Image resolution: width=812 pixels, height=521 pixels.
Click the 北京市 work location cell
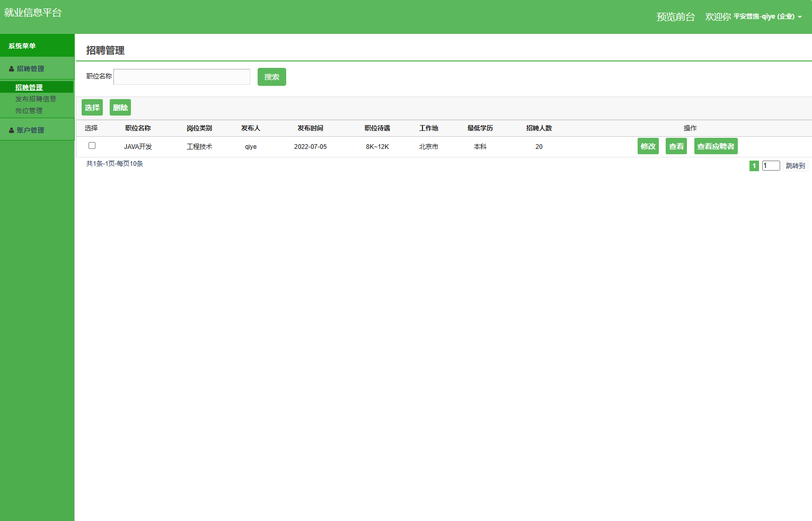click(429, 147)
